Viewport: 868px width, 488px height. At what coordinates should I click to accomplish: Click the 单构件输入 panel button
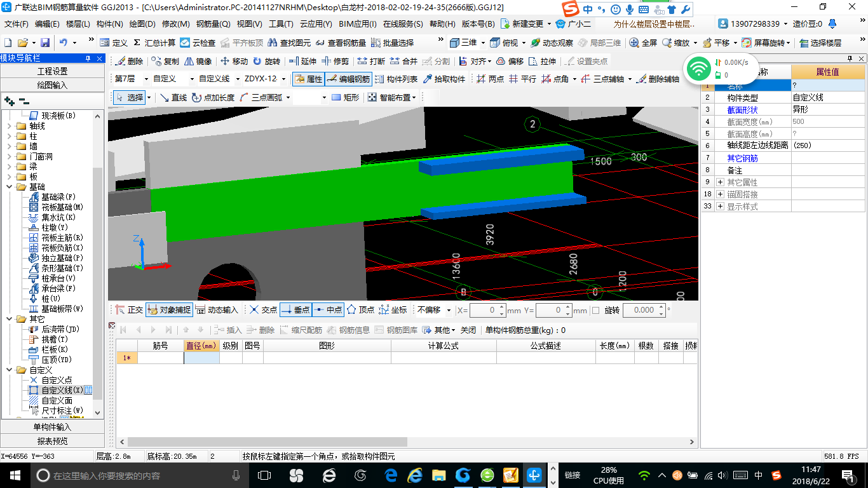(52, 427)
